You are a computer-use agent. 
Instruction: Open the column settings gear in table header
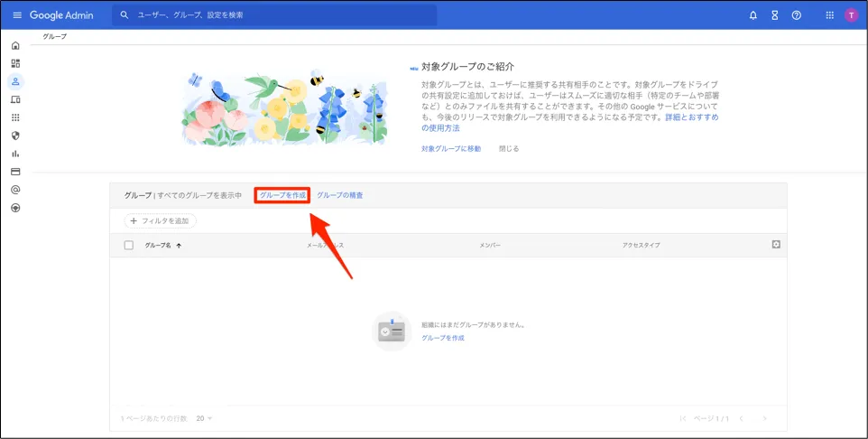(x=776, y=245)
